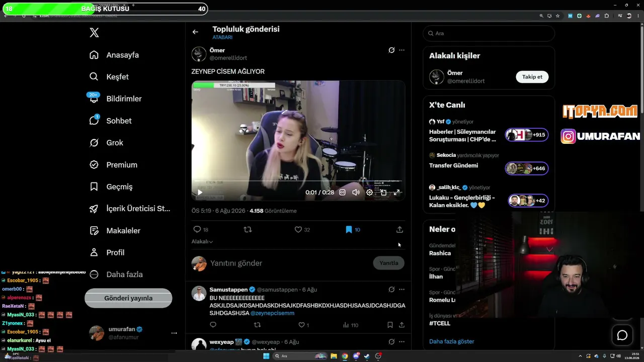The image size is (644, 362).
Task: Click the Yanıtını gönder reply field
Action: tap(289, 263)
